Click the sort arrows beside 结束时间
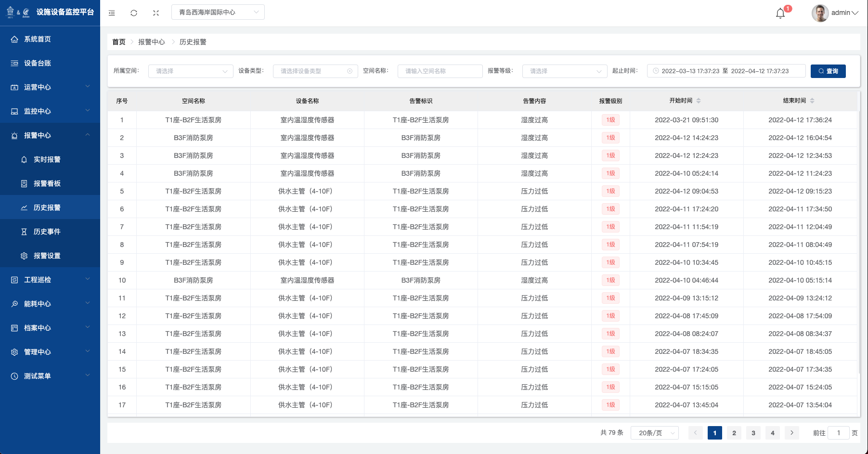The width and height of the screenshot is (868, 454). [x=812, y=101]
